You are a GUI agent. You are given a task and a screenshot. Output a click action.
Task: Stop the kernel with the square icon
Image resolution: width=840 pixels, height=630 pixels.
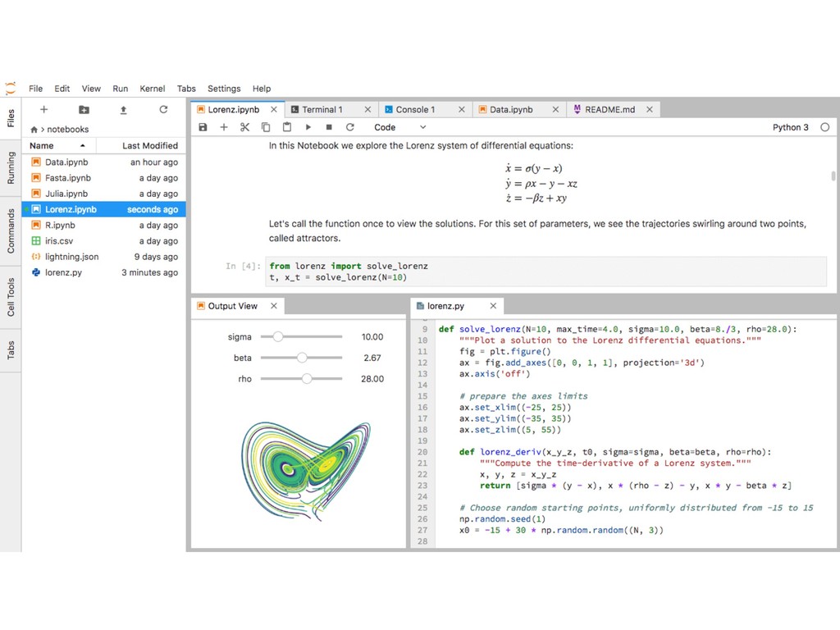click(x=329, y=127)
